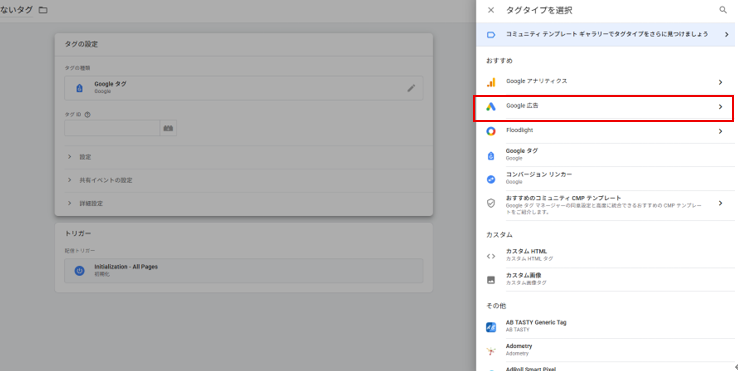Image resolution: width=738 pixels, height=371 pixels.
Task: Expand Google 広告 chevron arrow
Action: pyautogui.click(x=720, y=107)
